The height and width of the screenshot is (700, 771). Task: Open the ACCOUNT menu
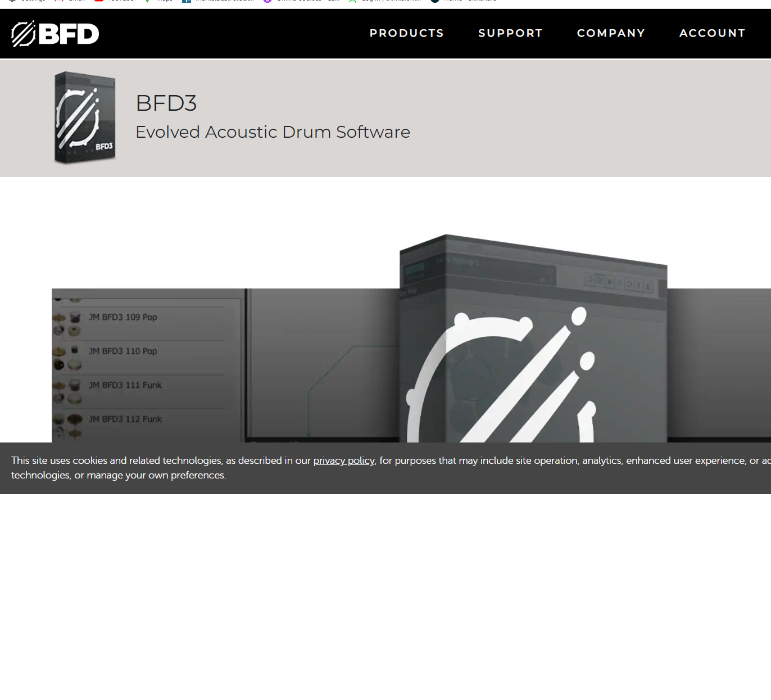pyautogui.click(x=712, y=33)
